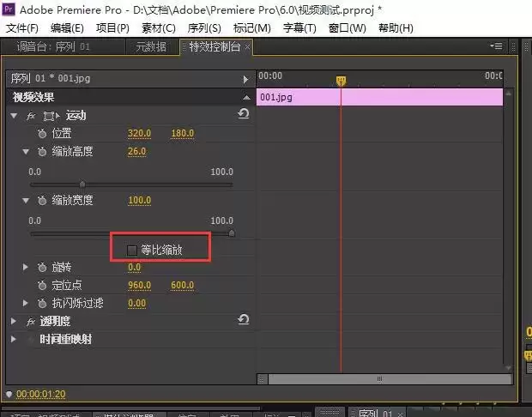Click the 缩放宽度 slider handle

click(232, 233)
